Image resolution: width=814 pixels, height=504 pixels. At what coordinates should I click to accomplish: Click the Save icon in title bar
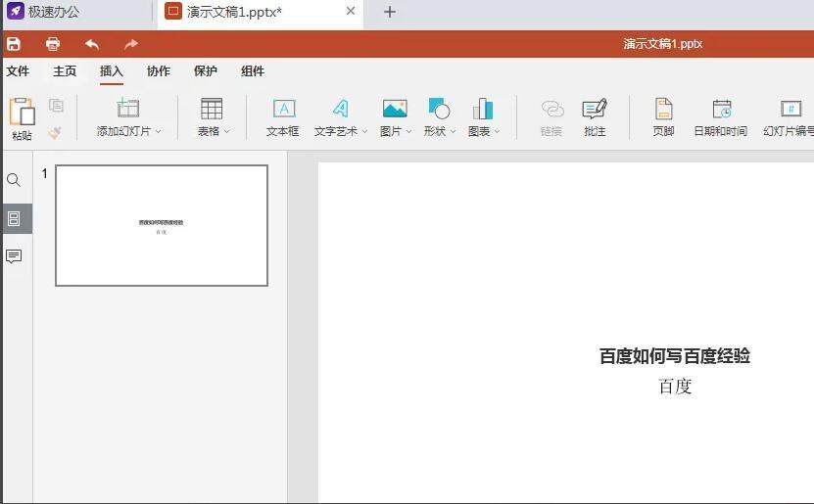click(x=14, y=44)
